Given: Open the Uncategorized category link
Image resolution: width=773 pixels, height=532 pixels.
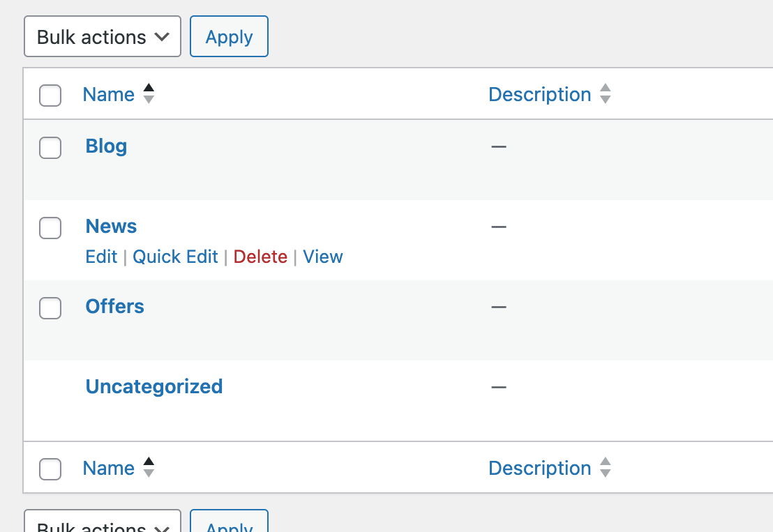Looking at the screenshot, I should tap(153, 387).
